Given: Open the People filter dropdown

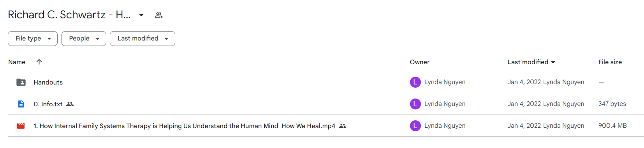Looking at the screenshot, I should tap(84, 39).
